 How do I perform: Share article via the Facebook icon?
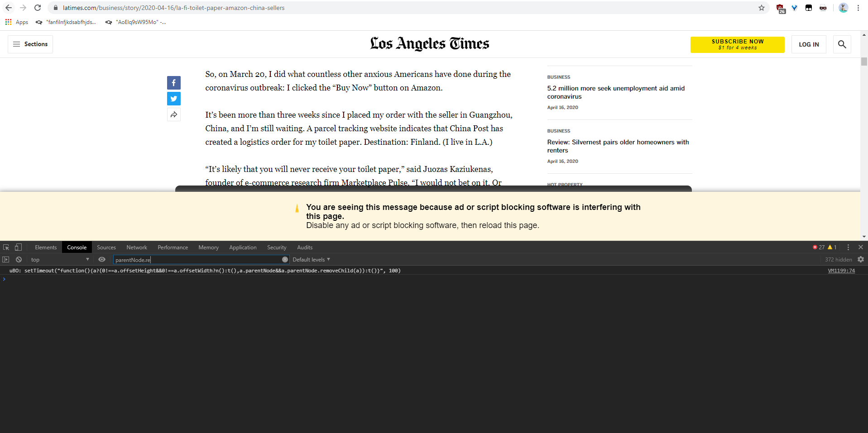click(x=173, y=82)
